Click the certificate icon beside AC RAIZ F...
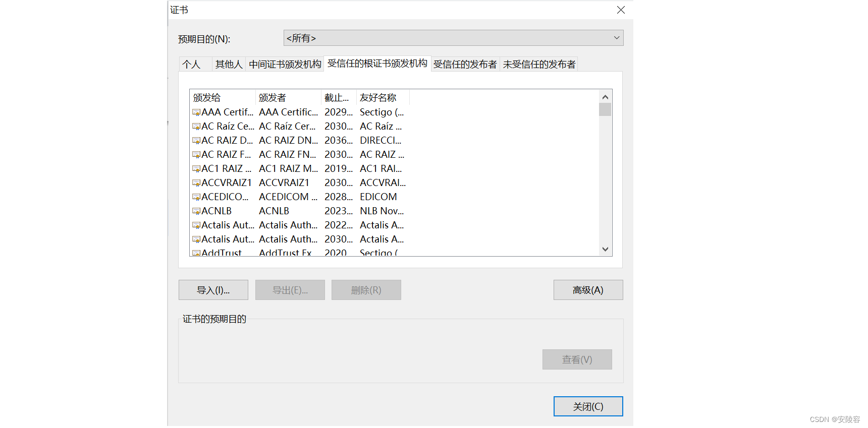The image size is (868, 428). [x=196, y=155]
